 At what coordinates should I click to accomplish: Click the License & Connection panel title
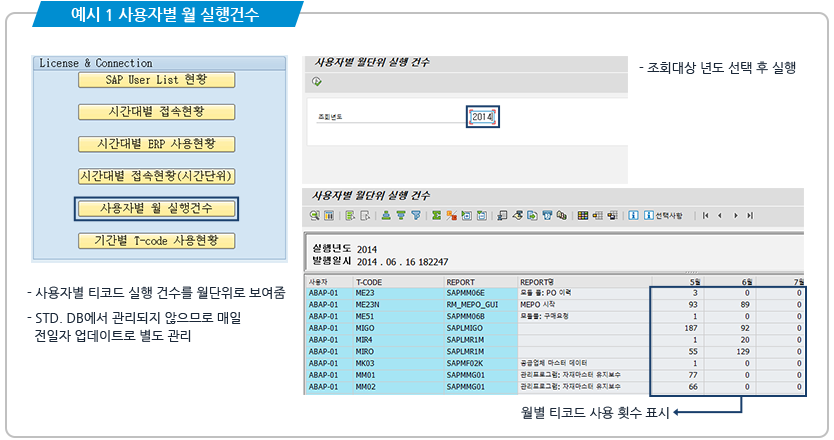coord(96,63)
